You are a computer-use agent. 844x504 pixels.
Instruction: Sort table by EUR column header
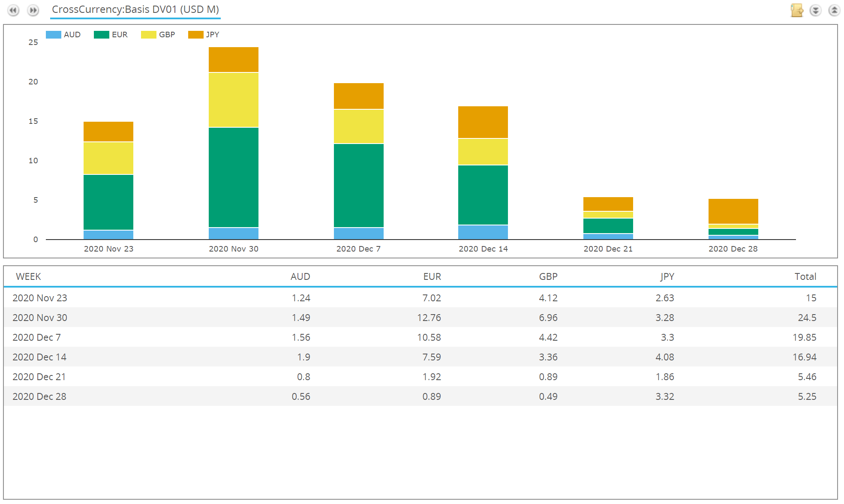point(432,276)
